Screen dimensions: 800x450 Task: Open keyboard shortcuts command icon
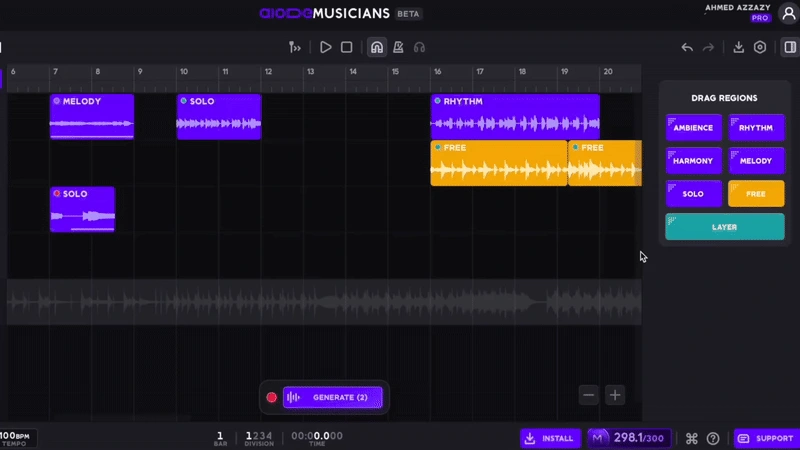coord(691,438)
